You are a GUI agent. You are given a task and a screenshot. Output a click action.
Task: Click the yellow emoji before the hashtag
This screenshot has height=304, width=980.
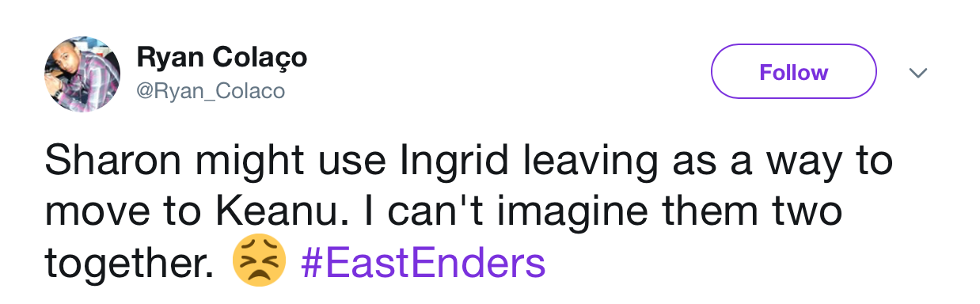260,264
